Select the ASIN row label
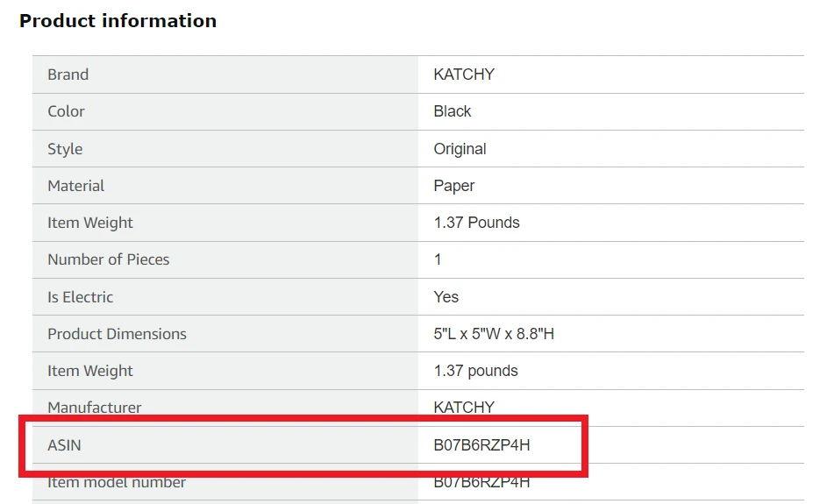827x504 pixels. pos(64,445)
